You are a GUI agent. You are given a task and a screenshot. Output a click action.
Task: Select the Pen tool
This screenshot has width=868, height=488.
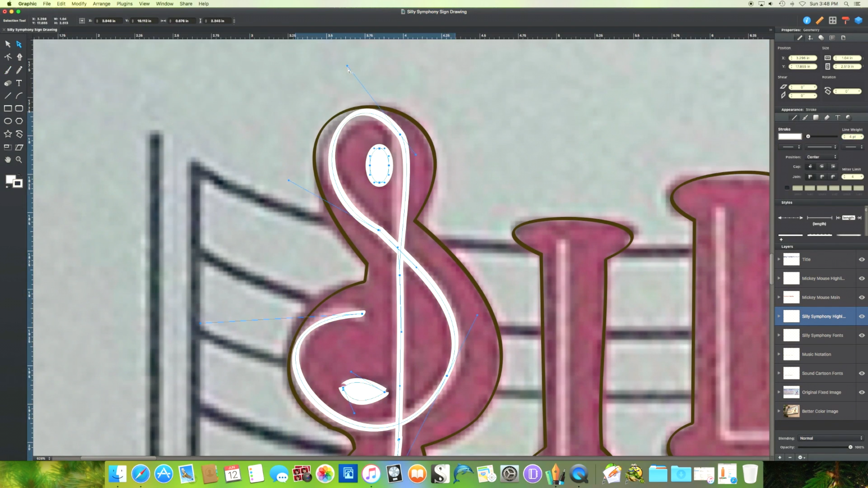[19, 57]
